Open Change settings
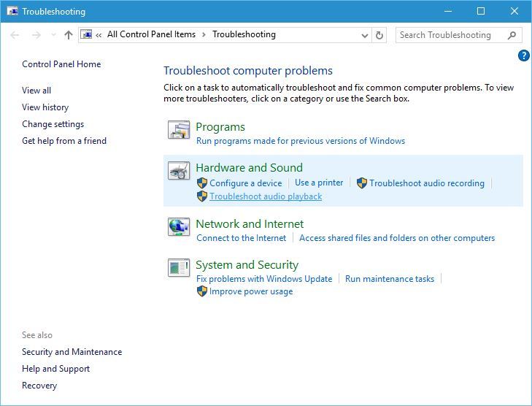The width and height of the screenshot is (532, 406). 53,124
